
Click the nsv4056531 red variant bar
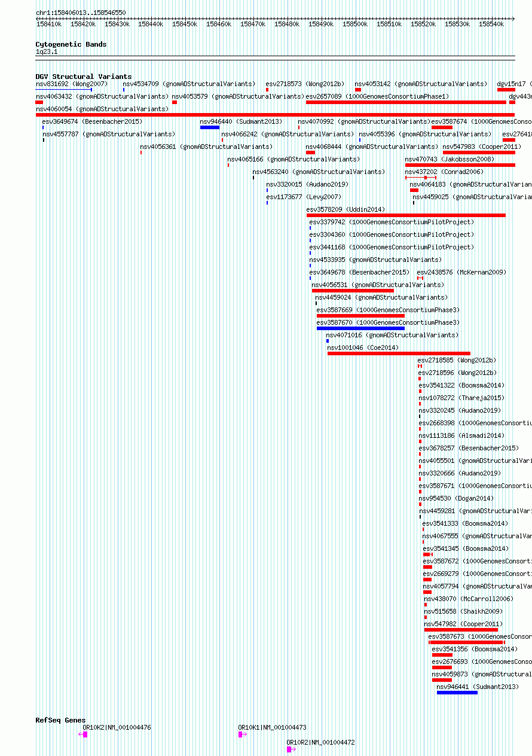pyautogui.click(x=353, y=291)
